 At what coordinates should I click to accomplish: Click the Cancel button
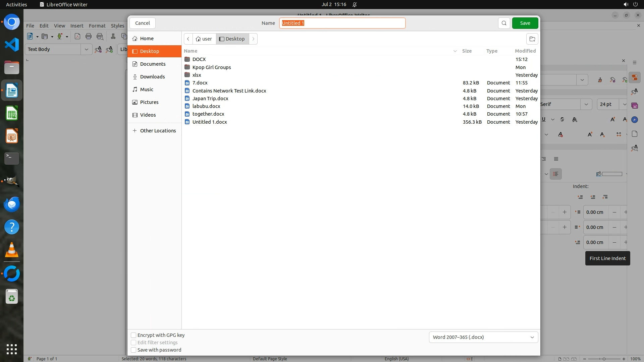(x=143, y=23)
